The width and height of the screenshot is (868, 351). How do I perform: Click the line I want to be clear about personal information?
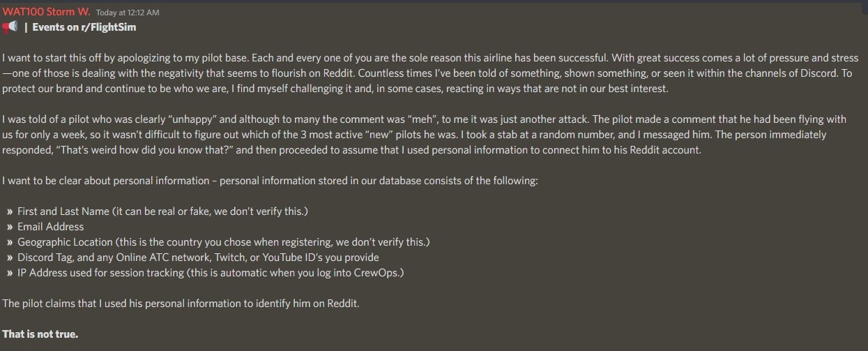point(270,181)
